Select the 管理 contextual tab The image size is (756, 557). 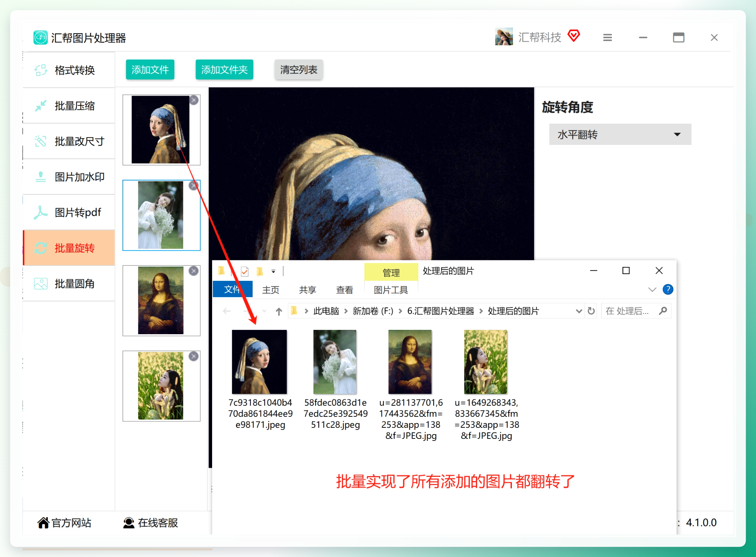click(x=391, y=272)
